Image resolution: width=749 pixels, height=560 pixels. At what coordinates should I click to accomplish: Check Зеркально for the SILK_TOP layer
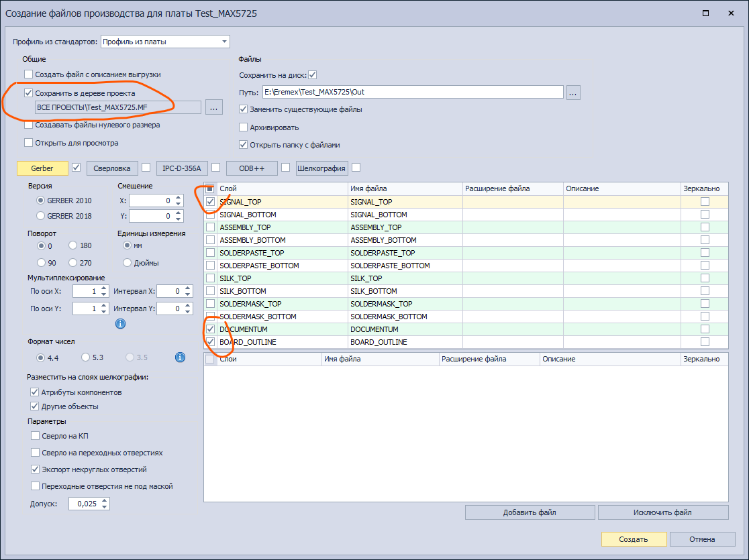click(704, 278)
